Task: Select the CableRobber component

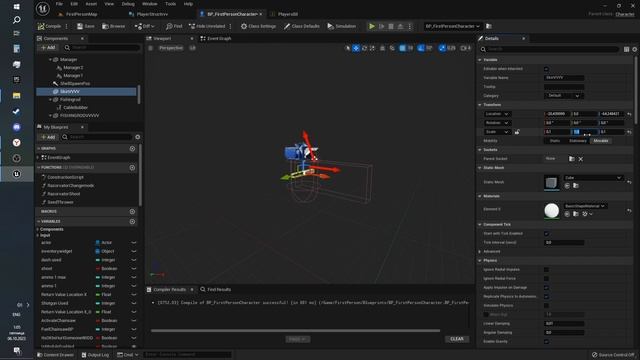Action: pos(76,107)
